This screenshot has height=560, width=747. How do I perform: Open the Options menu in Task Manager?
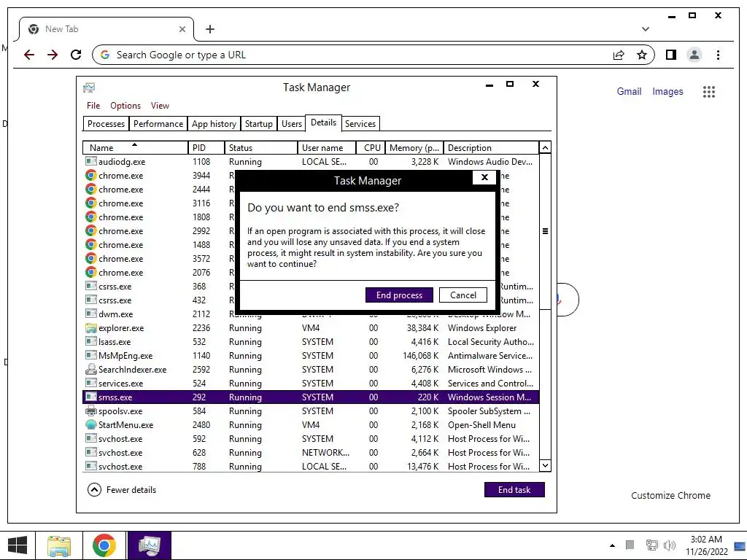coord(125,106)
